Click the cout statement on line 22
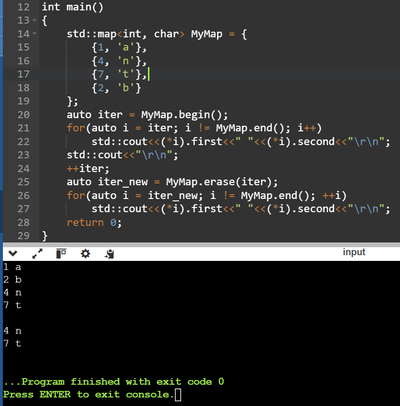 (241, 142)
